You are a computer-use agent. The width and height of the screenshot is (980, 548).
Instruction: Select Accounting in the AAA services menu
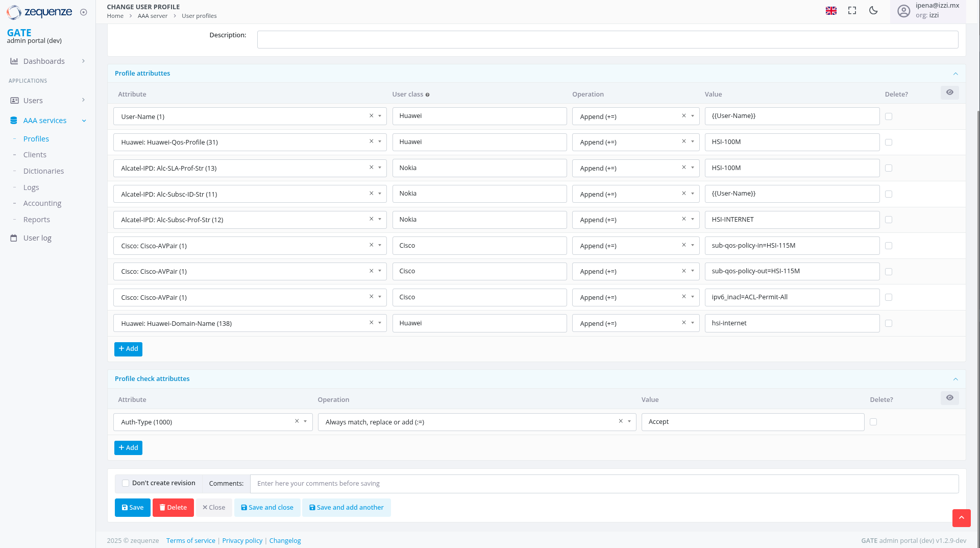point(42,203)
